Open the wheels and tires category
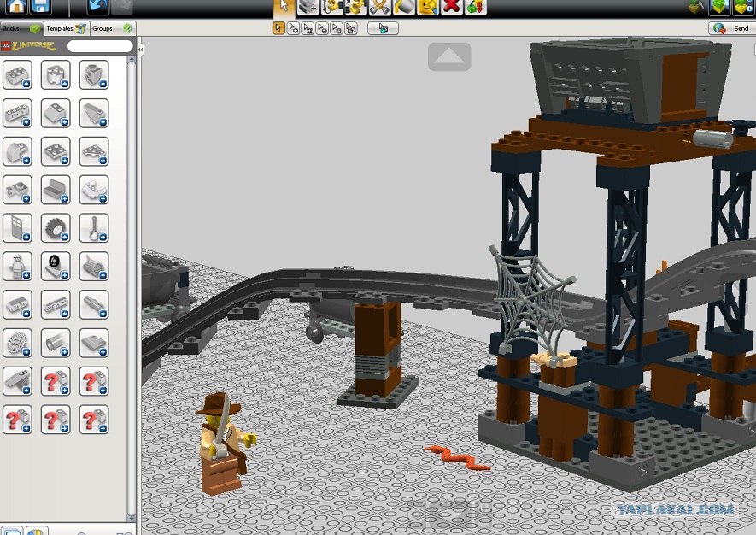This screenshot has width=756, height=535. [56, 227]
